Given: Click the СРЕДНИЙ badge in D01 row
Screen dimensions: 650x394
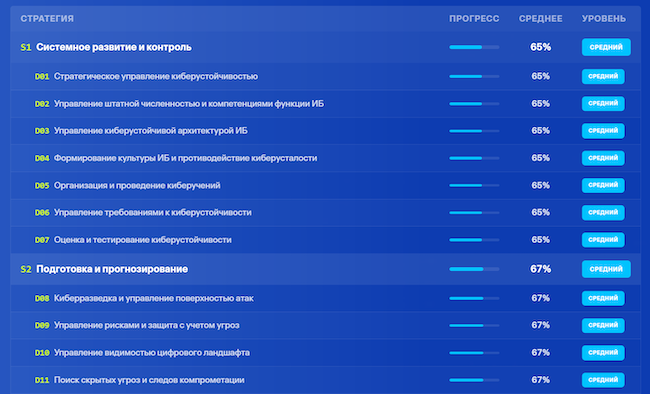Looking at the screenshot, I should click(603, 76).
